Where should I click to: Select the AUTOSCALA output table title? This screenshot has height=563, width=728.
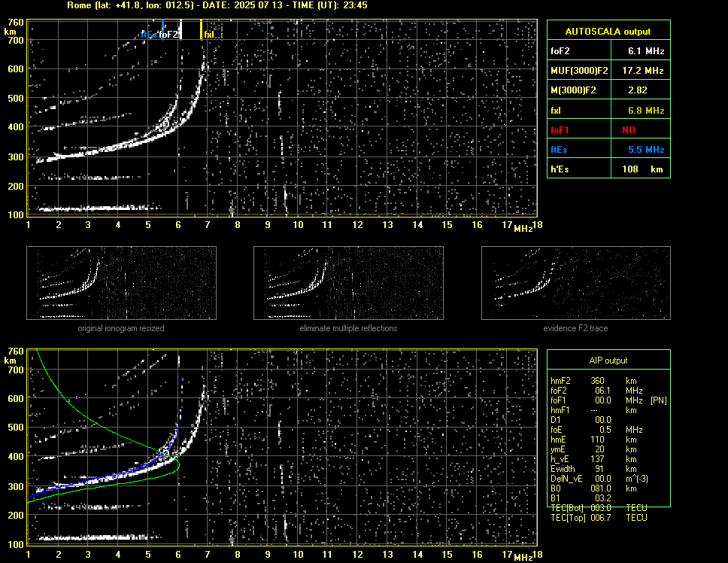point(608,32)
